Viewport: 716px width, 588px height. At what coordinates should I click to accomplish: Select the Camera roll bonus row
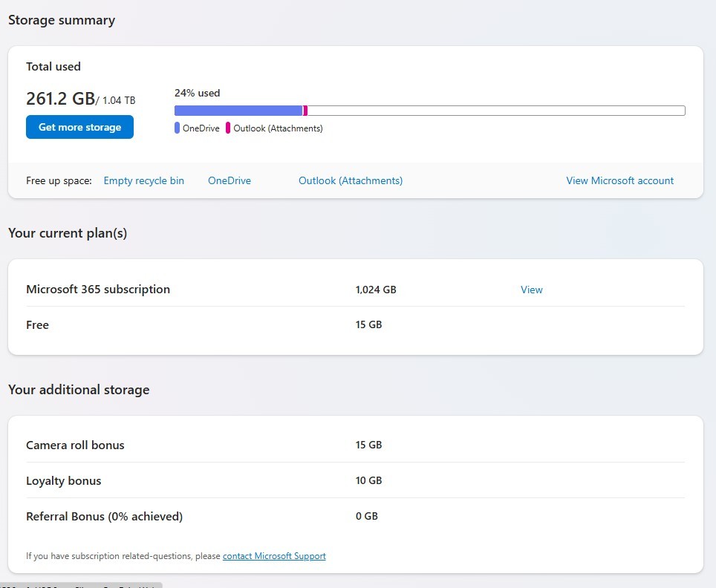[x=355, y=445]
